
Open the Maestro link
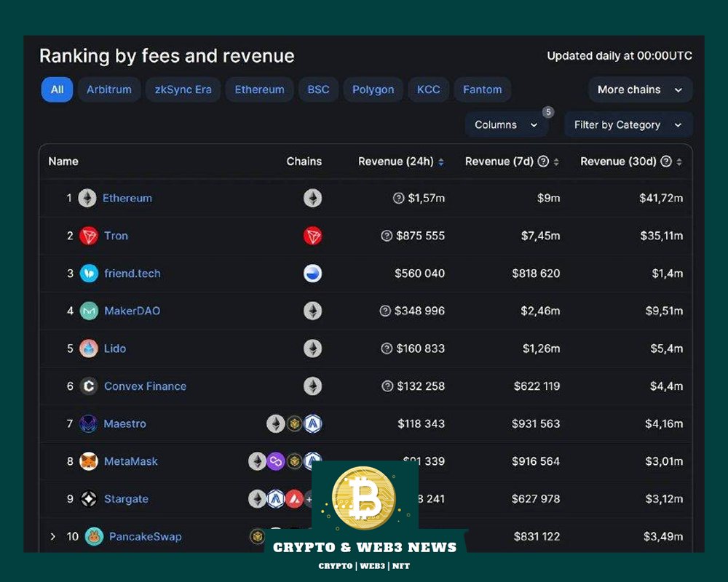(x=125, y=423)
